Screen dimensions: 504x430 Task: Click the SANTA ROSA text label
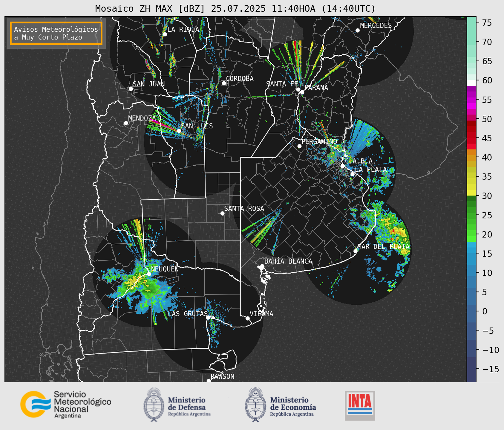244,208
